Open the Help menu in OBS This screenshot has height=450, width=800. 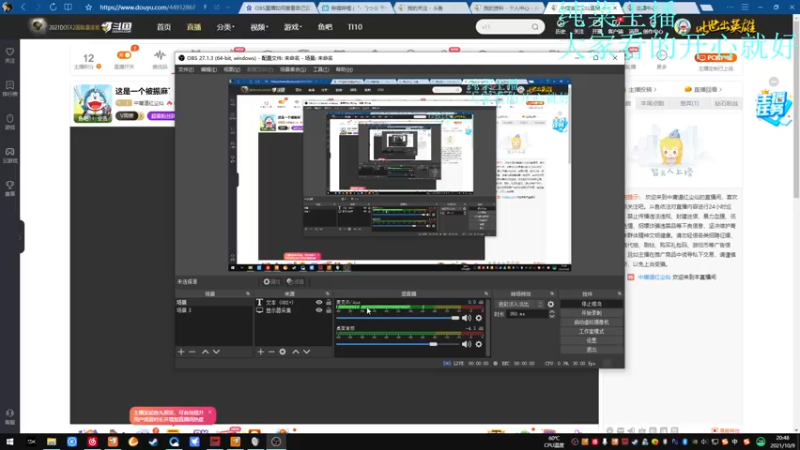pyautogui.click(x=344, y=69)
